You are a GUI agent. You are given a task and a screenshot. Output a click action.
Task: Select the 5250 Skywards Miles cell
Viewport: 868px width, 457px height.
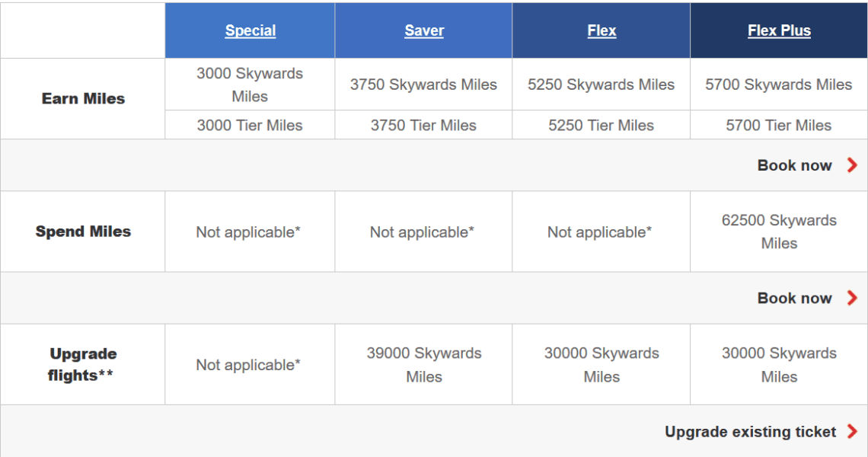(602, 85)
